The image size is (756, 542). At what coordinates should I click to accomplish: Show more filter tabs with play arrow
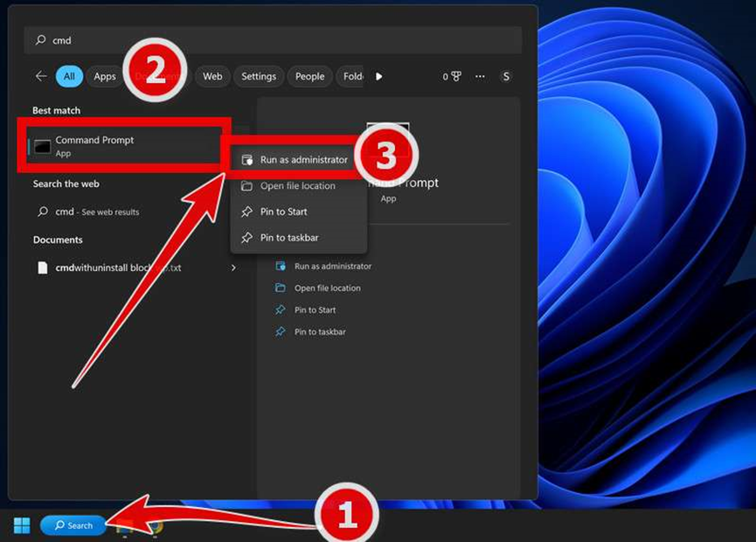379,76
